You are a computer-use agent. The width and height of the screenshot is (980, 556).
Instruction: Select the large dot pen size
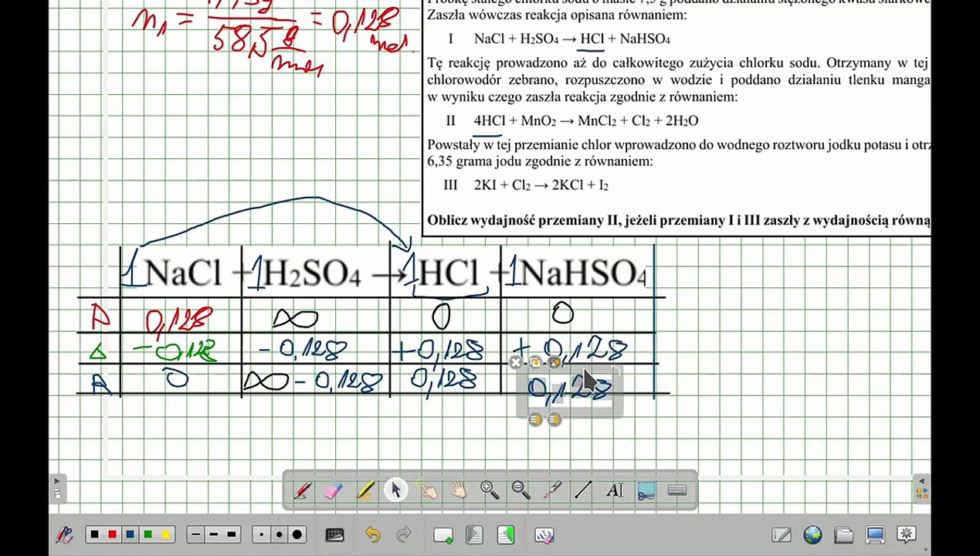(x=297, y=534)
